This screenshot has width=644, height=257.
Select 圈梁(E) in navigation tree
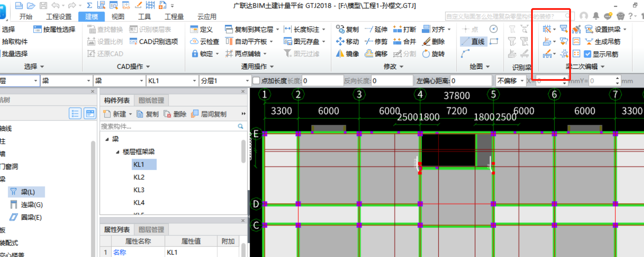tap(26, 217)
